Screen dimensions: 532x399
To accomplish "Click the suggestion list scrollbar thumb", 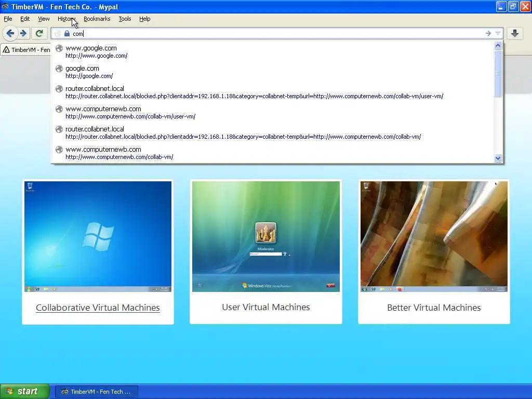I will (x=498, y=73).
